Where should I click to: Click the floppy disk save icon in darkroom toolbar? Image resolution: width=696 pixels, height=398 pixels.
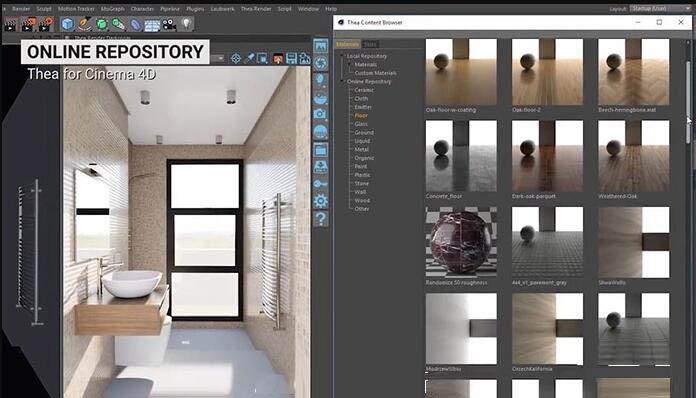[291, 58]
